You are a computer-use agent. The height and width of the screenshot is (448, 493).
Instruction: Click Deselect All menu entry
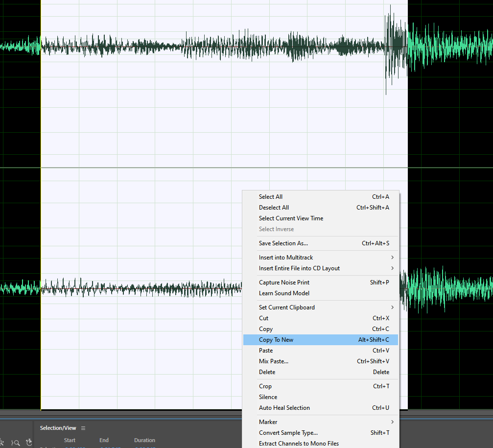pyautogui.click(x=274, y=208)
